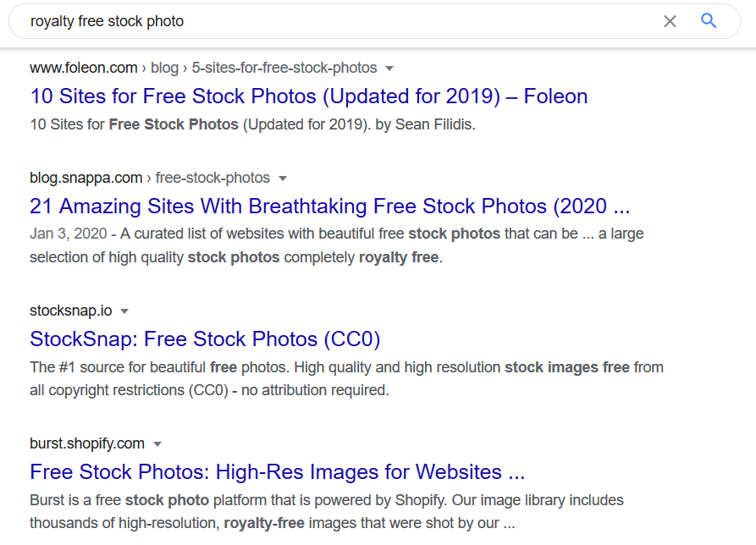Click the www.foleon.com breadcrumb link
This screenshot has width=756, height=545.
point(83,68)
